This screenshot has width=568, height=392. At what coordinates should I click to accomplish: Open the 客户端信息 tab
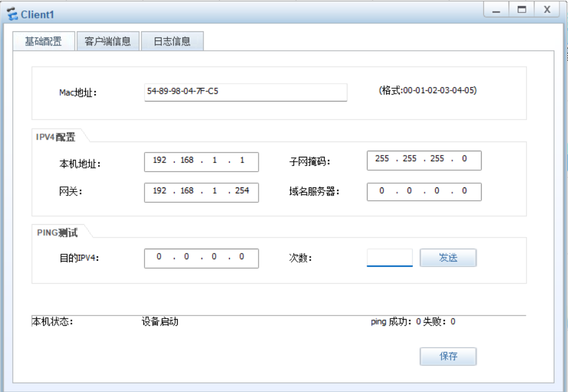point(108,41)
